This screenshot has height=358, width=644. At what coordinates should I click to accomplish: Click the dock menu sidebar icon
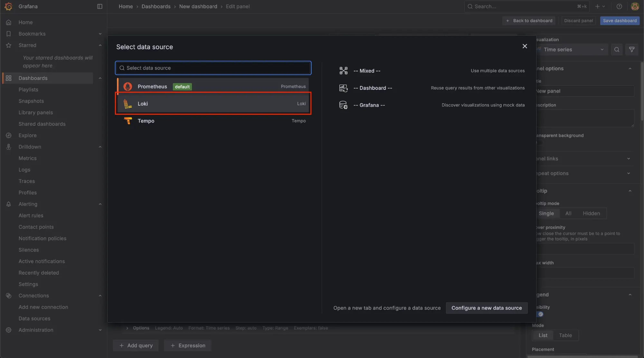coord(100,6)
